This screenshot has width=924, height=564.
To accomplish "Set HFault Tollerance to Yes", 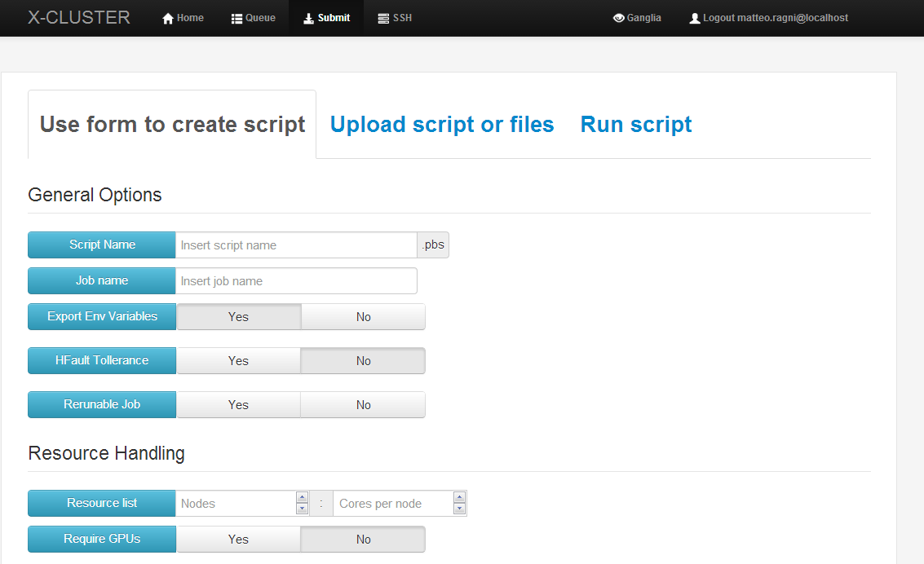I will tap(239, 361).
